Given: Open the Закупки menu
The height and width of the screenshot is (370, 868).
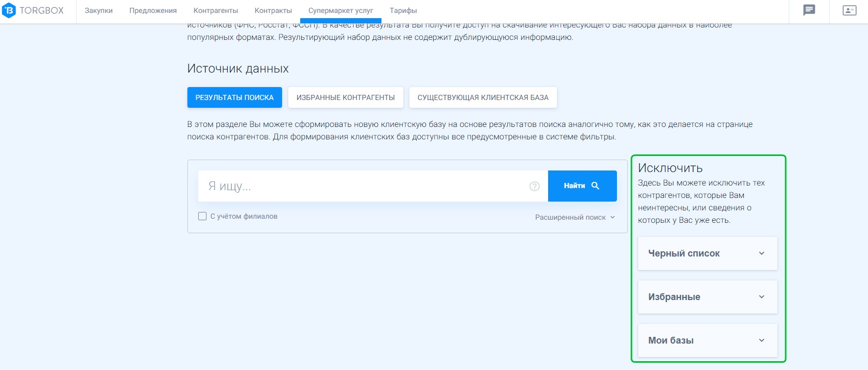Looking at the screenshot, I should click(x=99, y=10).
